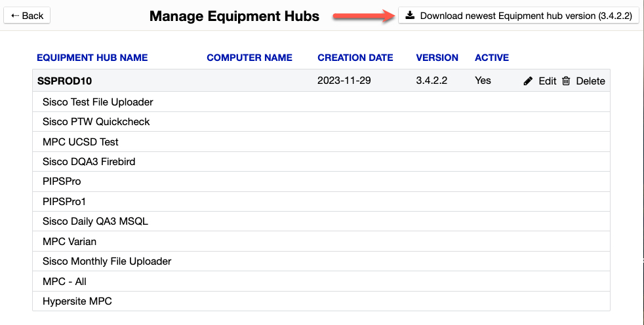
Task: Sort by Version column header
Action: click(x=437, y=58)
